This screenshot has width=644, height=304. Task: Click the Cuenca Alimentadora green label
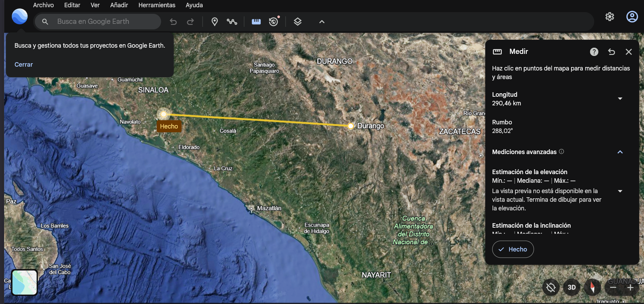tap(413, 230)
